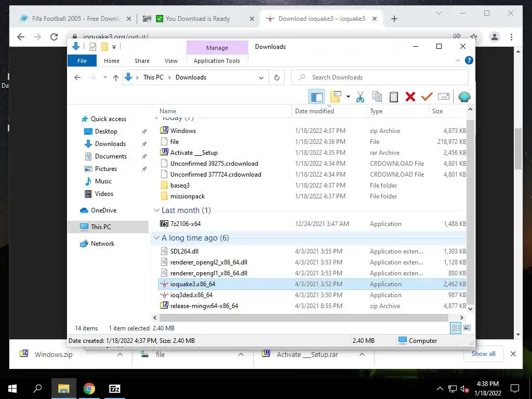Click the orange checkmark toolbar icon
The height and width of the screenshot is (399, 532).
(427, 97)
